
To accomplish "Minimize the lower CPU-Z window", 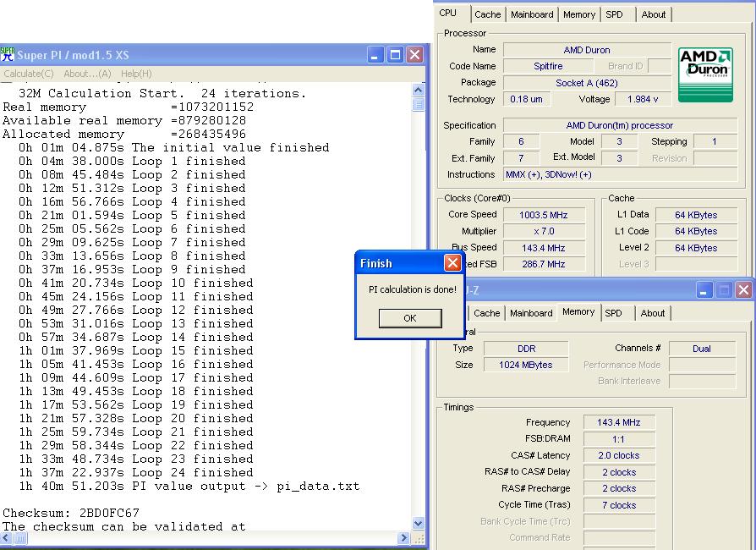I will click(704, 290).
